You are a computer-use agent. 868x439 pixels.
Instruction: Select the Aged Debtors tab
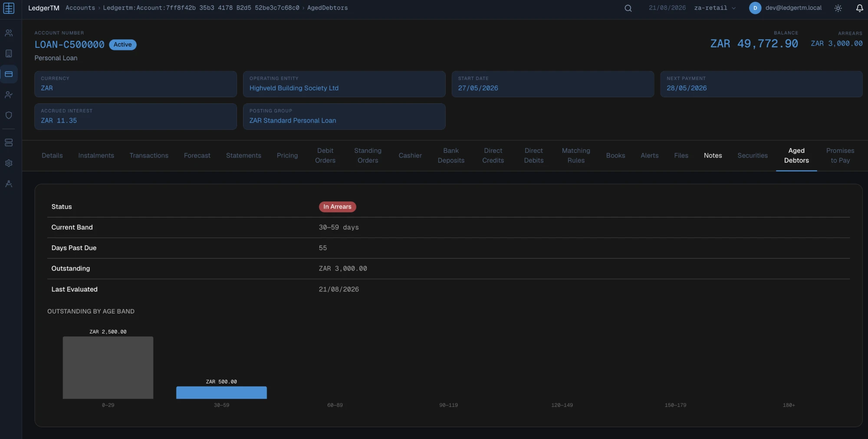click(796, 155)
